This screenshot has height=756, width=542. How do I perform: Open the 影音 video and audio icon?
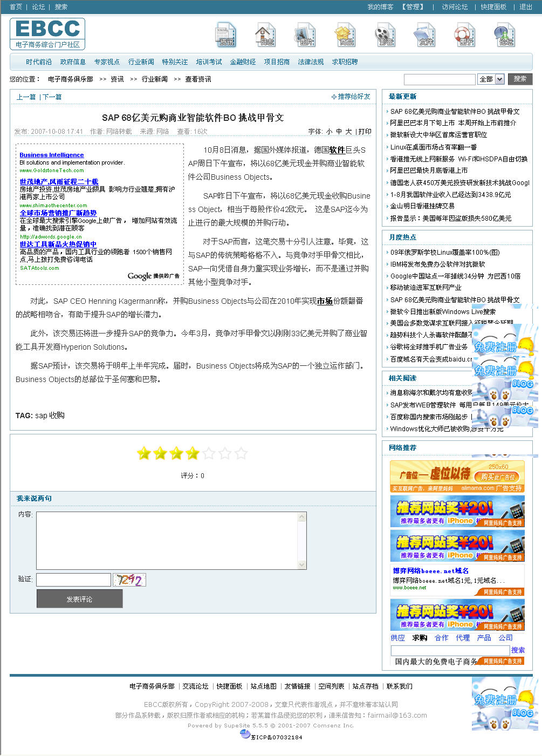point(386,35)
